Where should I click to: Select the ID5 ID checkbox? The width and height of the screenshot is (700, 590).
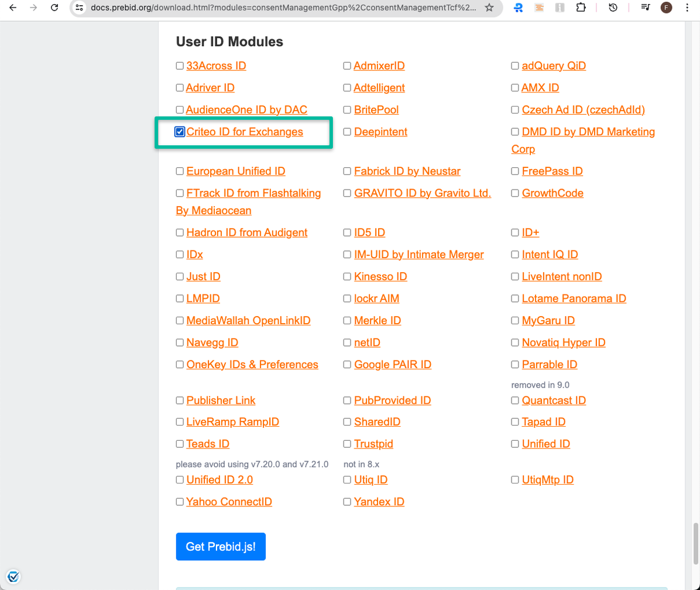point(347,232)
